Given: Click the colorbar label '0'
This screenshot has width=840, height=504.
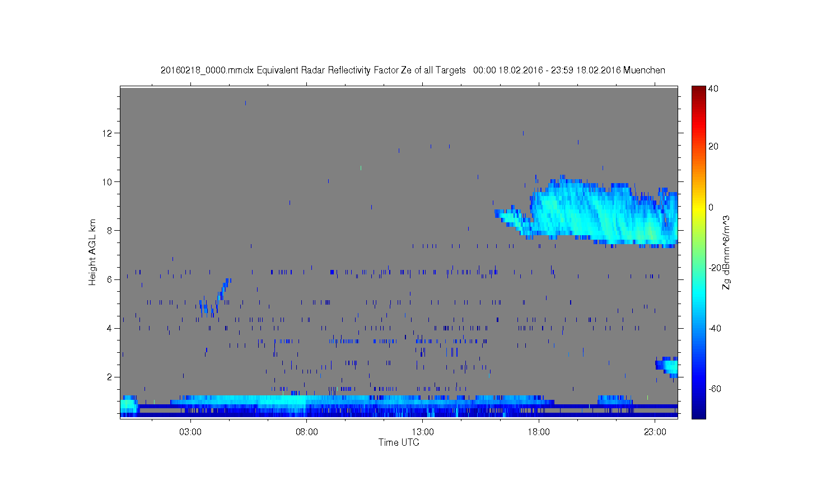Looking at the screenshot, I should pyautogui.click(x=711, y=207).
